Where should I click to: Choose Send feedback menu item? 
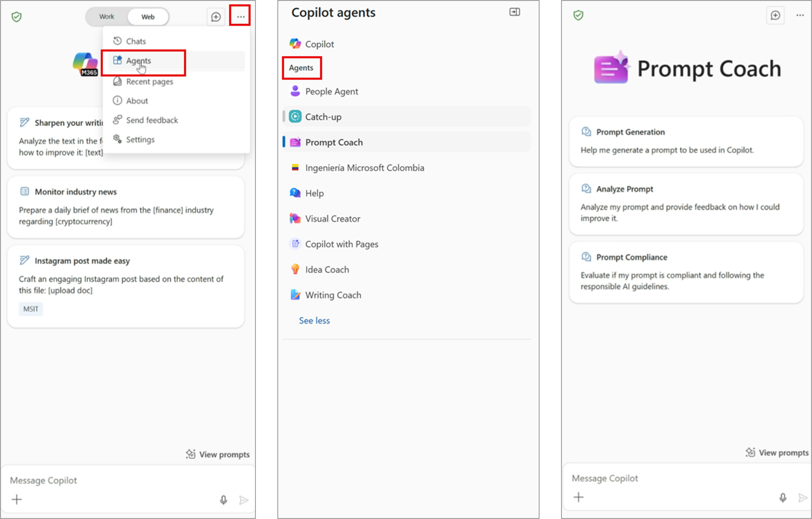point(176,120)
